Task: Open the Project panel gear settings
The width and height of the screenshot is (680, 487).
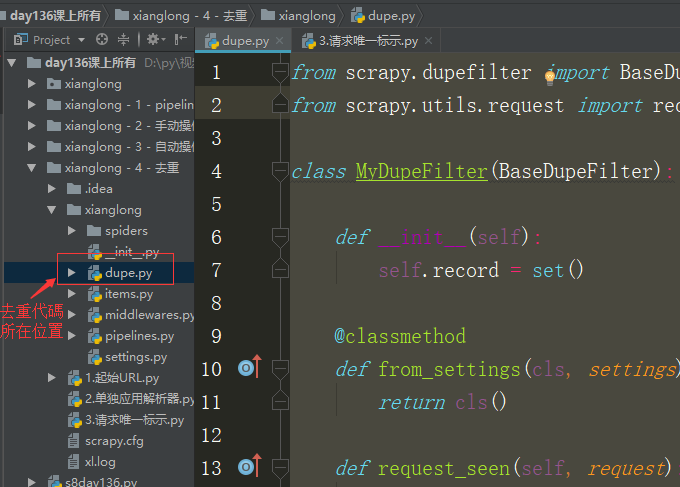Action: coord(153,40)
